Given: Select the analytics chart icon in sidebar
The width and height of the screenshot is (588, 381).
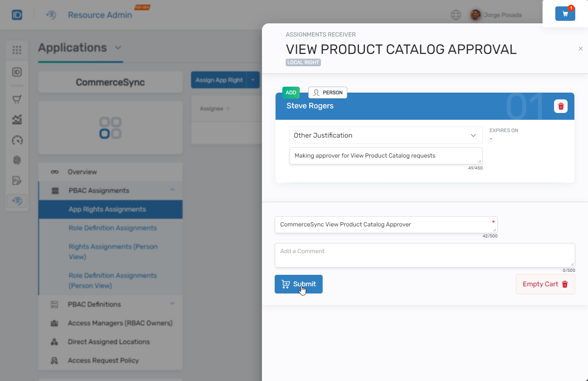Looking at the screenshot, I should pos(17,119).
